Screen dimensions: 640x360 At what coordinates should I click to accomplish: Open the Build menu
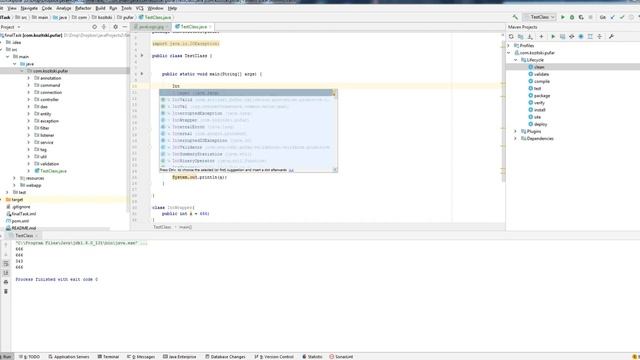100,8
